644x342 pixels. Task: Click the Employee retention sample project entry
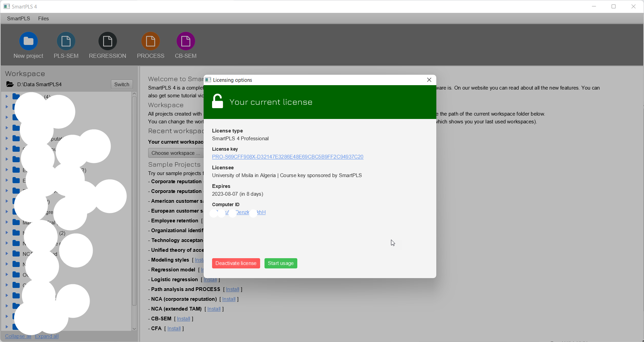[175, 221]
